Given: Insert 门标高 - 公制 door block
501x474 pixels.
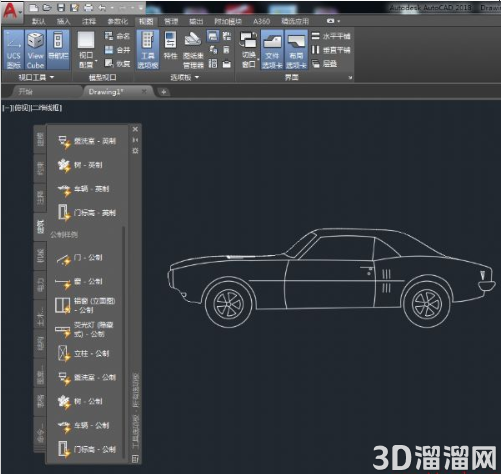Looking at the screenshot, I should coord(86,449).
